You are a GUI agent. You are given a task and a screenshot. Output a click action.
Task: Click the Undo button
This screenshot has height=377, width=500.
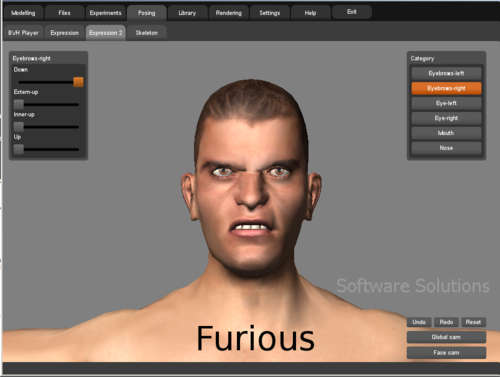click(x=419, y=322)
